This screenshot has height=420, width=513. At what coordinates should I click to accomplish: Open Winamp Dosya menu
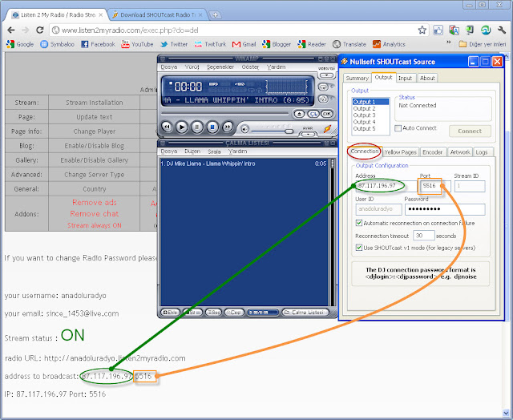tap(169, 67)
